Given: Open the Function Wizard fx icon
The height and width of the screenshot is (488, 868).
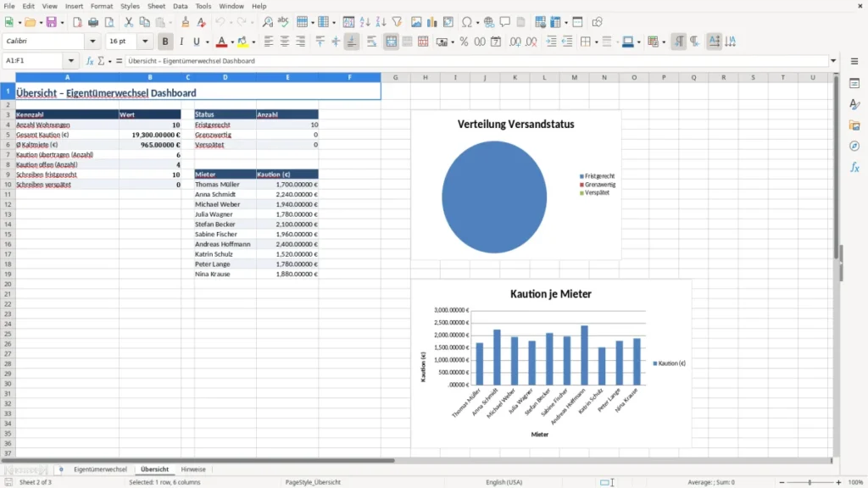Looking at the screenshot, I should point(90,61).
